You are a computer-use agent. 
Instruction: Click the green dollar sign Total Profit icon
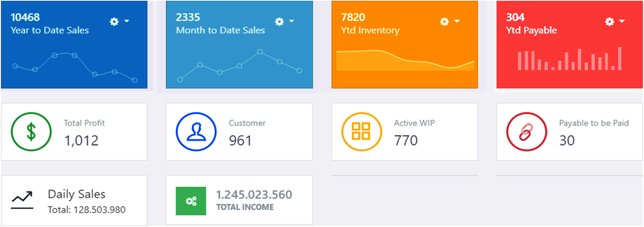(x=31, y=132)
